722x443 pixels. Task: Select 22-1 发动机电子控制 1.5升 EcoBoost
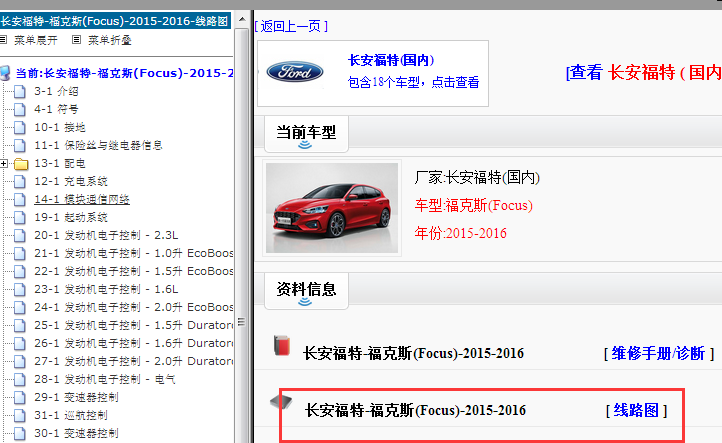click(134, 271)
